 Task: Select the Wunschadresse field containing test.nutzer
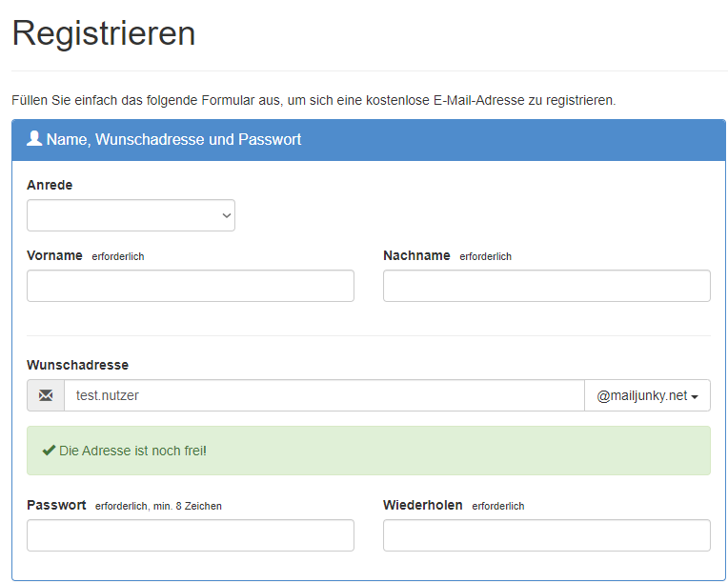point(324,395)
